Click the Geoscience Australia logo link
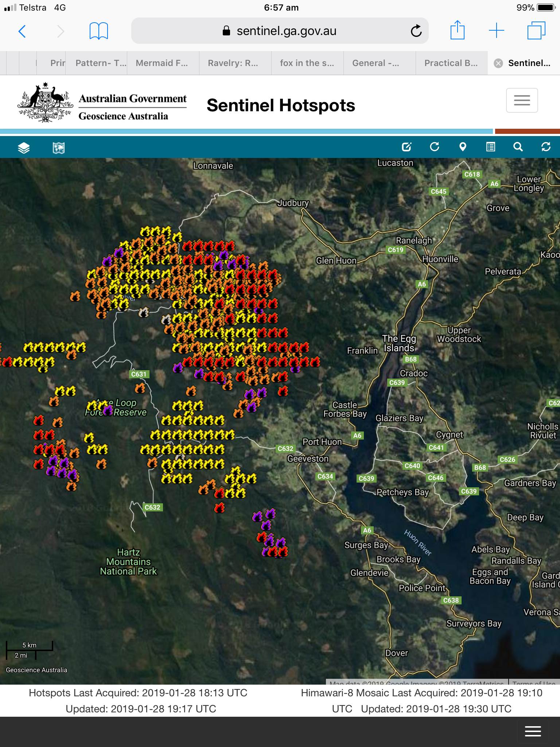 (102, 103)
